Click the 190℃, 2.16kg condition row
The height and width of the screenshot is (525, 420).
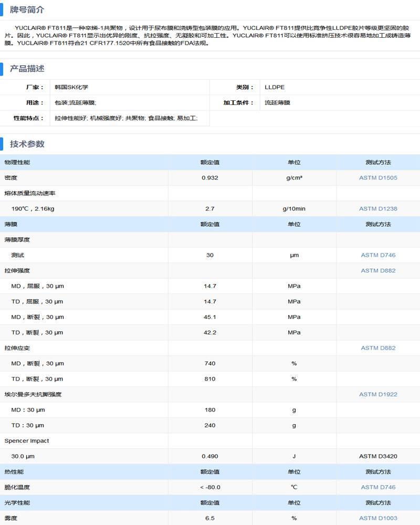point(33,208)
